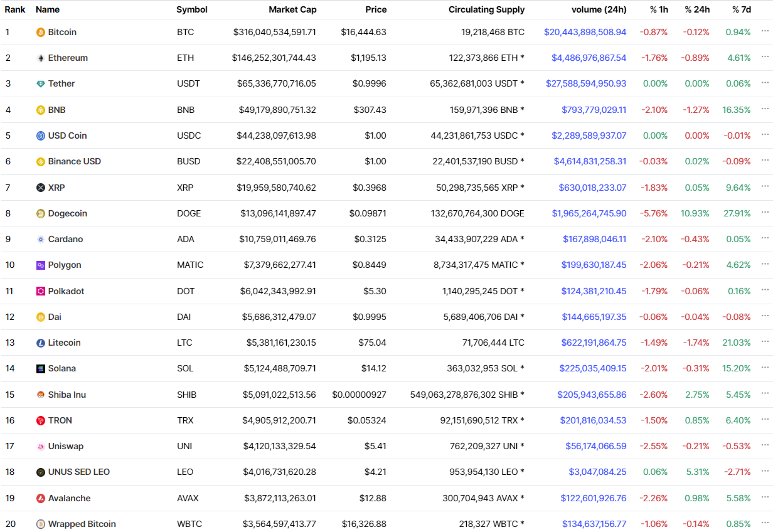Click Tether's 24h volume value link
The height and width of the screenshot is (532, 773).
[x=586, y=83]
